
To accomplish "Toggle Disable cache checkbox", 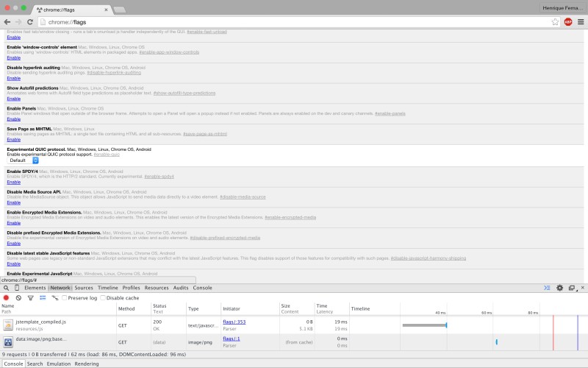I will [103, 298].
